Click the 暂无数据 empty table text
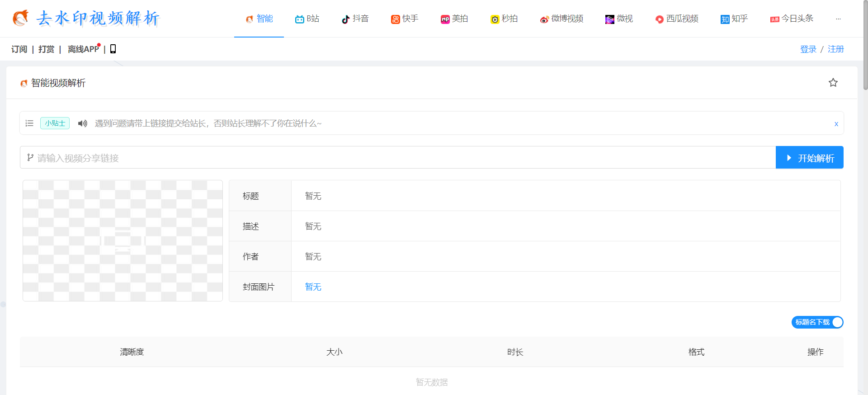The width and height of the screenshot is (868, 395). (432, 382)
